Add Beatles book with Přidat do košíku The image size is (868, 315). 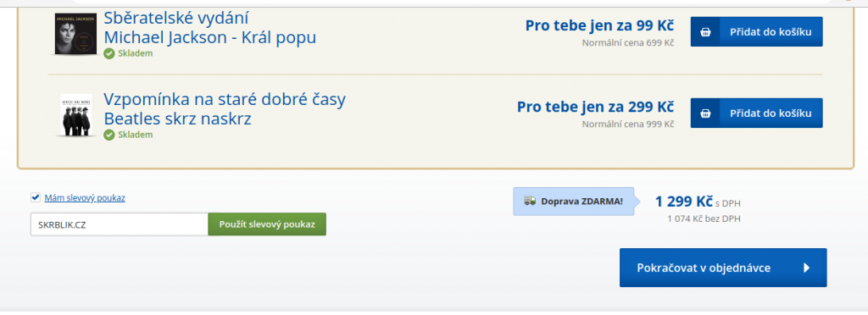pyautogui.click(x=756, y=113)
